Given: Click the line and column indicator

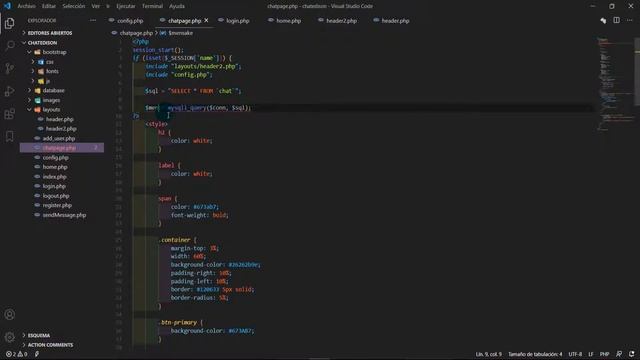Looking at the screenshot, I should pos(489,354).
